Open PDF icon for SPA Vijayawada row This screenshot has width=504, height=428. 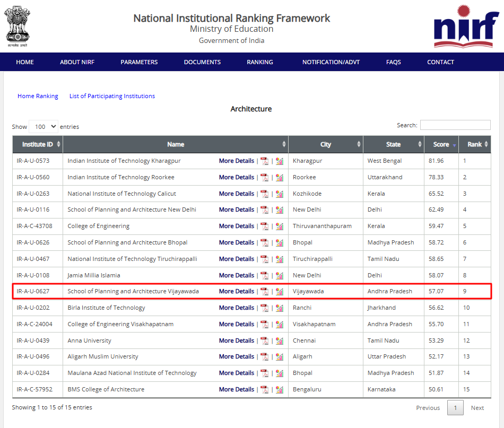pos(264,292)
